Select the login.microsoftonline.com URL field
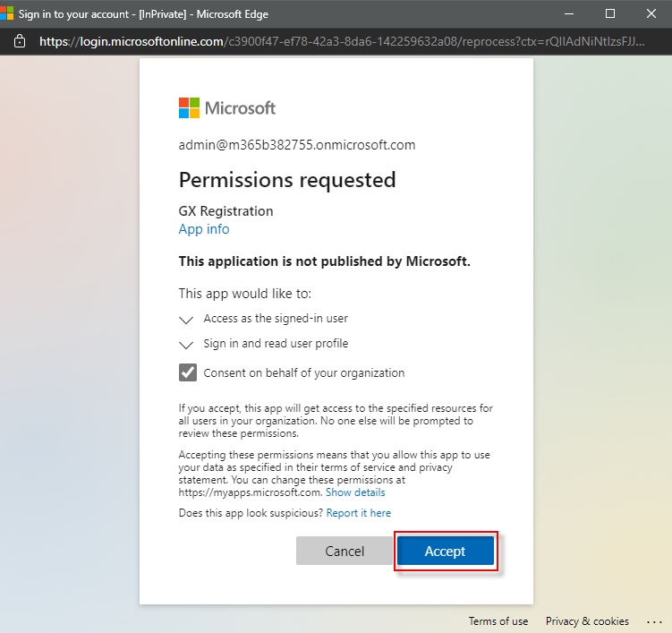 click(340, 42)
